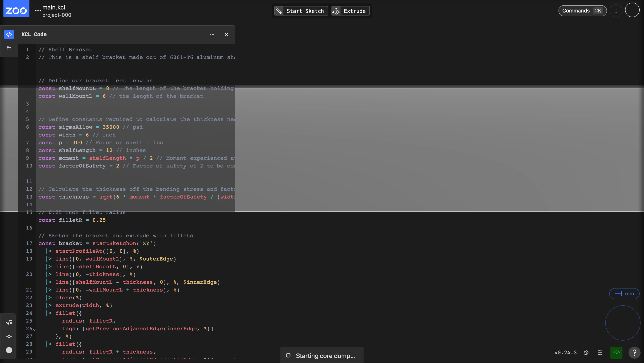Toggle the KCL Code pane icon
This screenshot has height=363, width=644.
(9, 34)
